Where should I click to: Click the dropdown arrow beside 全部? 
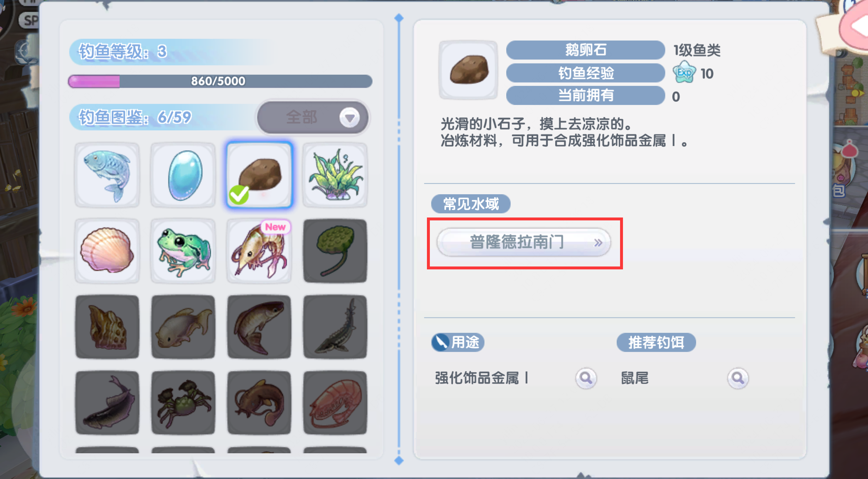[x=350, y=118]
